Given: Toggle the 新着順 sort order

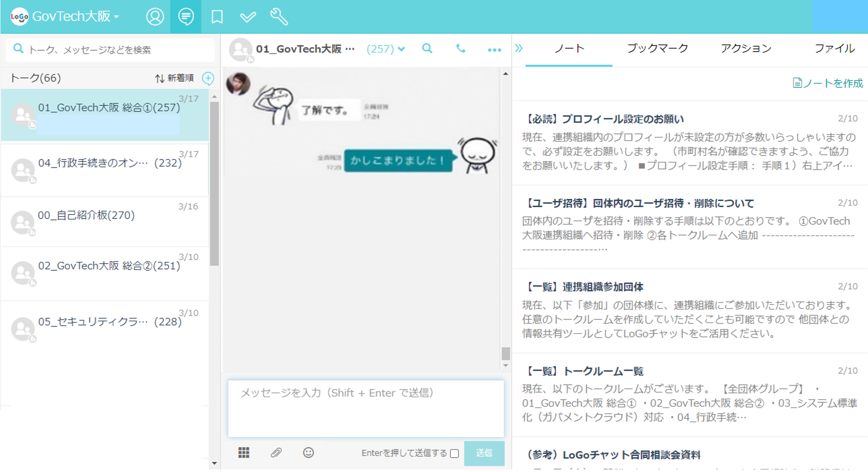Looking at the screenshot, I should 174,78.
